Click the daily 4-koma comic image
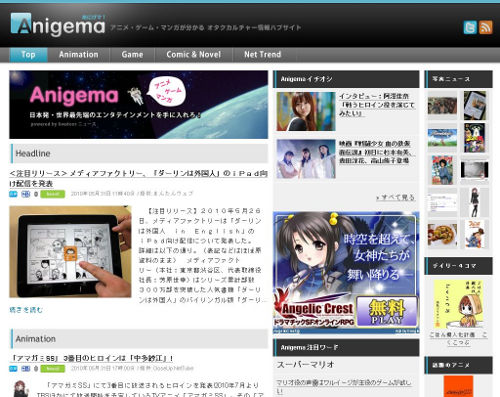The image size is (500, 397). (458, 304)
